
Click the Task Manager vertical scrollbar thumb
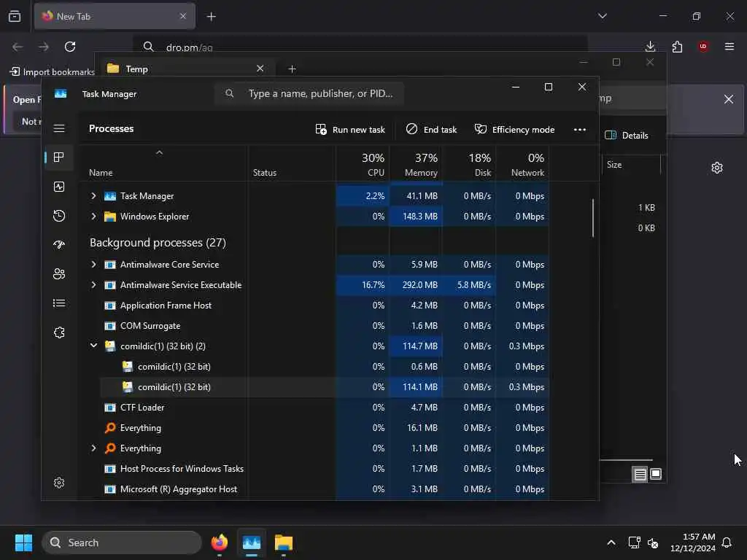click(593, 217)
